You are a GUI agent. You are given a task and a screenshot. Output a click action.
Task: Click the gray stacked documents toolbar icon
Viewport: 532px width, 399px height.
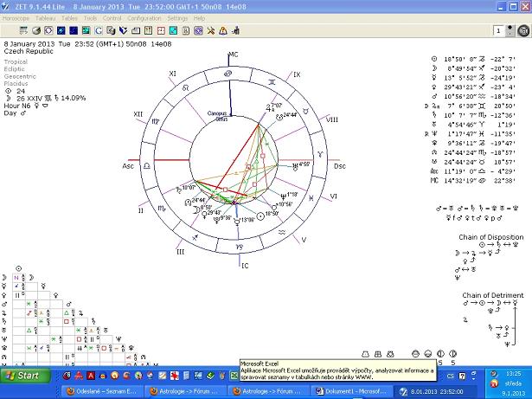111,31
